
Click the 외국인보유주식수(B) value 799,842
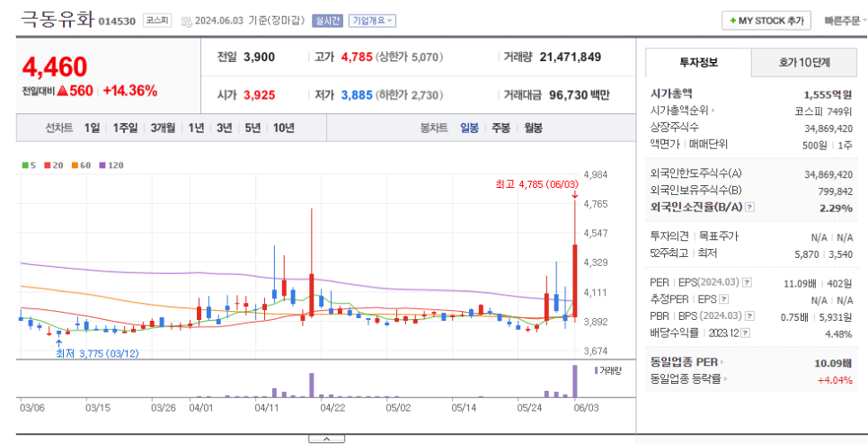tap(836, 191)
